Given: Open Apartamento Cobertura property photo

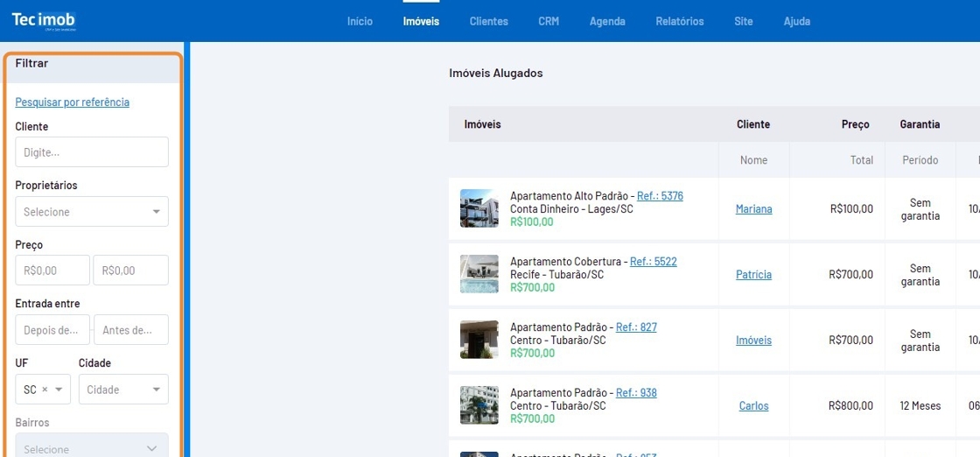Looking at the screenshot, I should [x=479, y=274].
